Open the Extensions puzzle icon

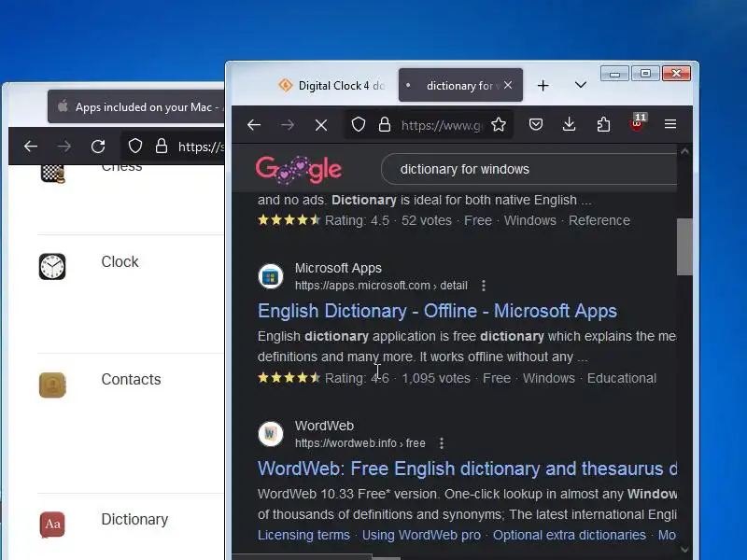(603, 125)
